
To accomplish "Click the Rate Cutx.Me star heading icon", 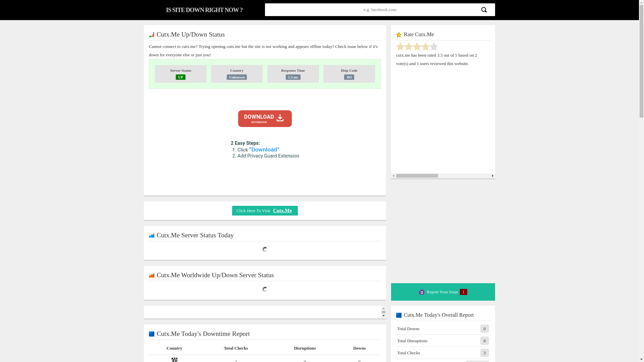I will (399, 35).
